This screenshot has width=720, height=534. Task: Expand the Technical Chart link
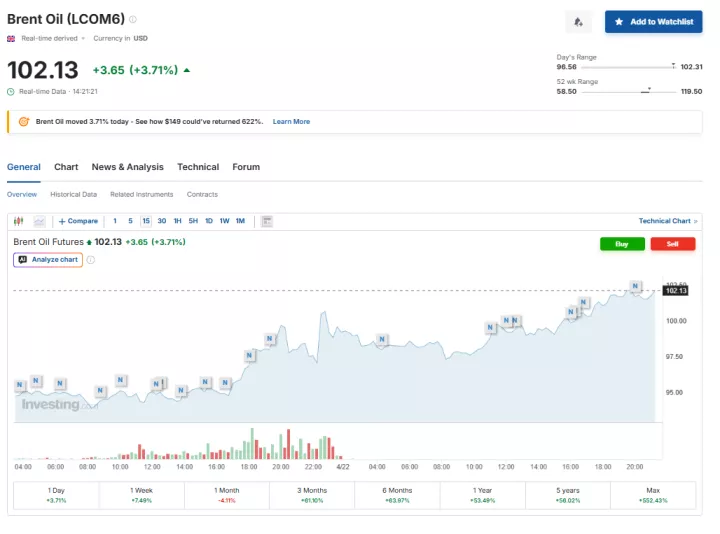click(668, 221)
